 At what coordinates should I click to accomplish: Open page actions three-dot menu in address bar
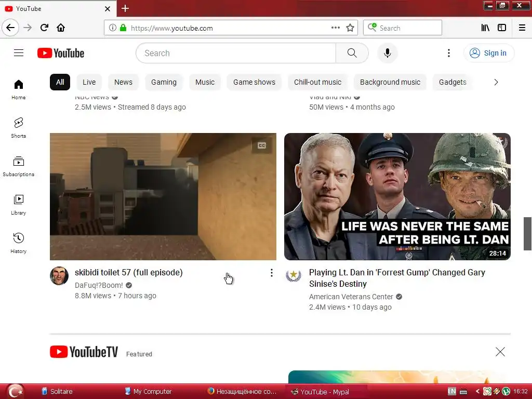pos(335,28)
